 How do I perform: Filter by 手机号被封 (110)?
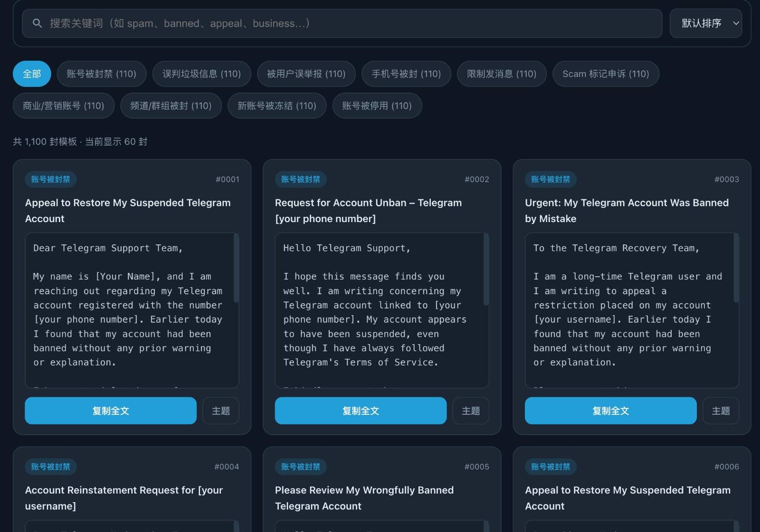pos(406,74)
